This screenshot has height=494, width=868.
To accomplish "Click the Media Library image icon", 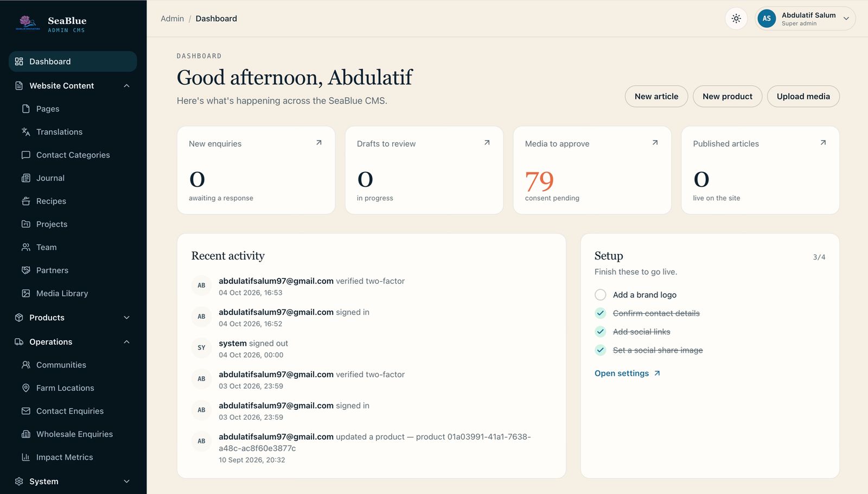I will click(25, 293).
